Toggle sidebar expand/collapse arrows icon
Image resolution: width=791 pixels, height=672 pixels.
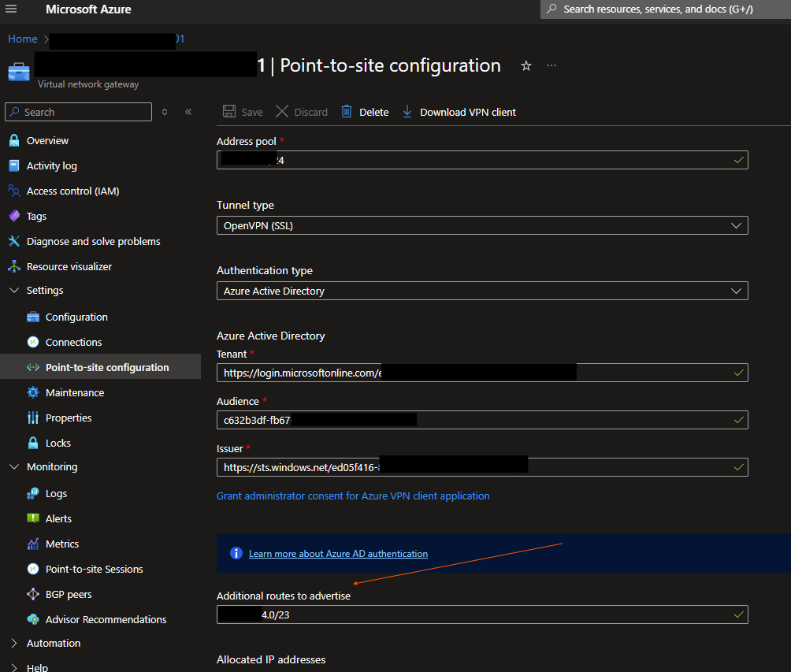tap(165, 112)
